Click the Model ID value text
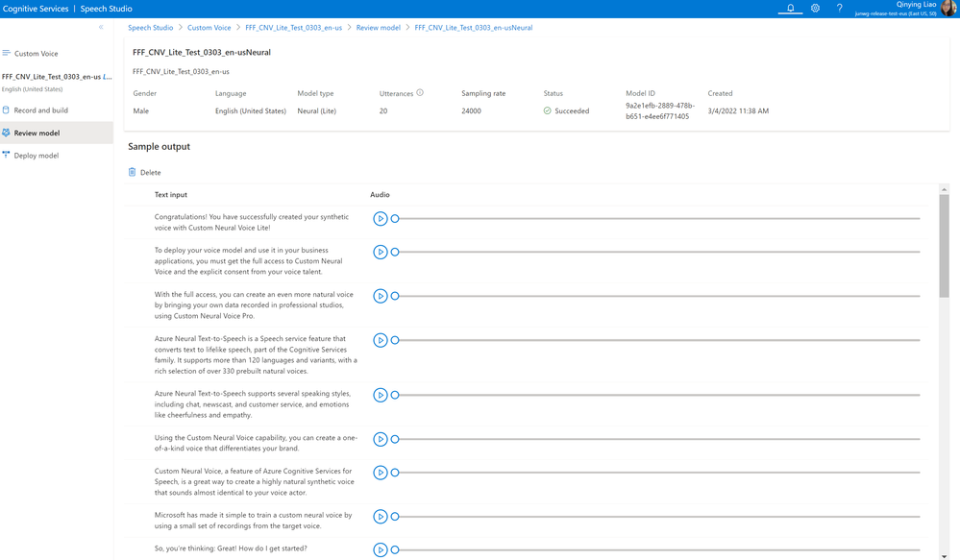Viewport: 960px width, 560px height. point(660,110)
